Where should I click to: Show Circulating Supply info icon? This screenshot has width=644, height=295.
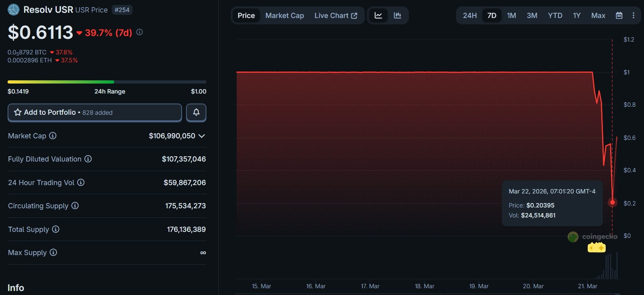coord(75,206)
